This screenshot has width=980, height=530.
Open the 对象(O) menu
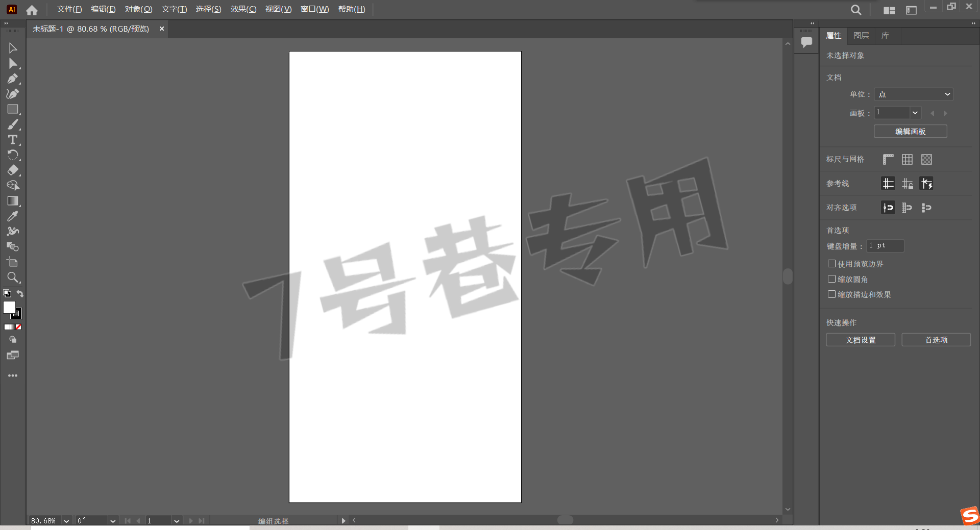138,9
